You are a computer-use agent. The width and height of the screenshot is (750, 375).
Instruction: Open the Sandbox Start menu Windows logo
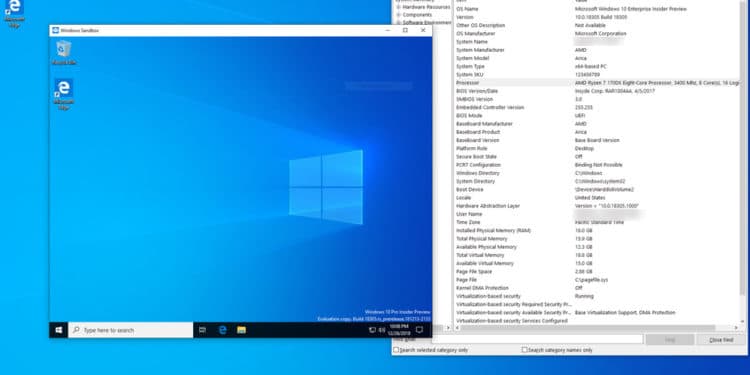(x=59, y=330)
